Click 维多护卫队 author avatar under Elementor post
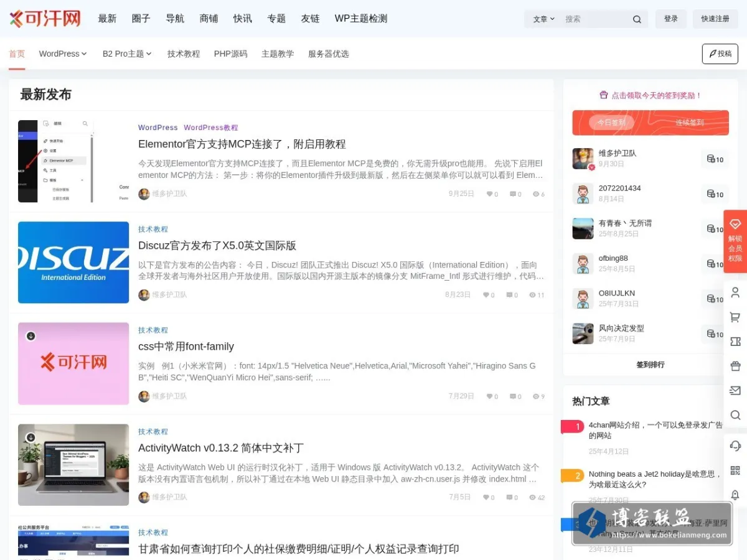 click(144, 194)
